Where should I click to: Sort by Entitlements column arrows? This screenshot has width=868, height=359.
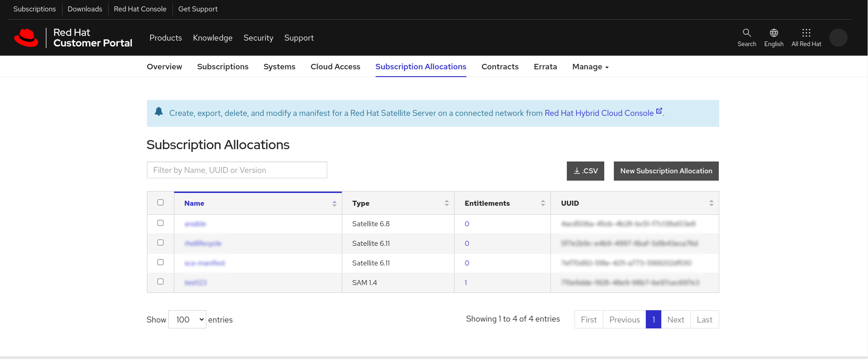point(543,203)
